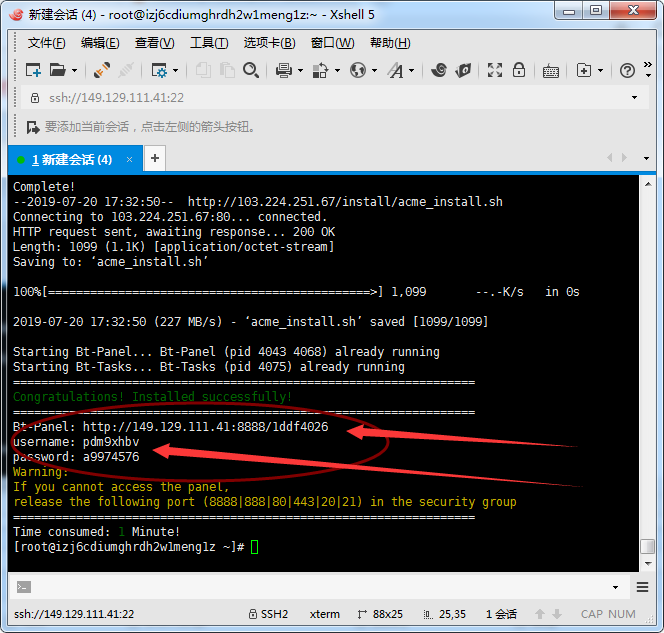Click the Font (A) toolbar icon
664x633 pixels.
(396, 70)
